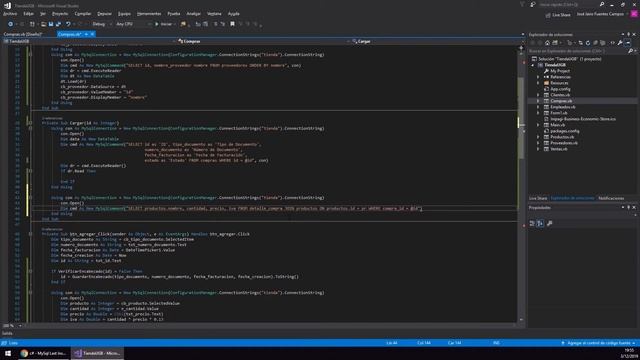The image size is (640, 360).
Task: Click the Home icon in Solution Explorer
Action: pos(547,43)
